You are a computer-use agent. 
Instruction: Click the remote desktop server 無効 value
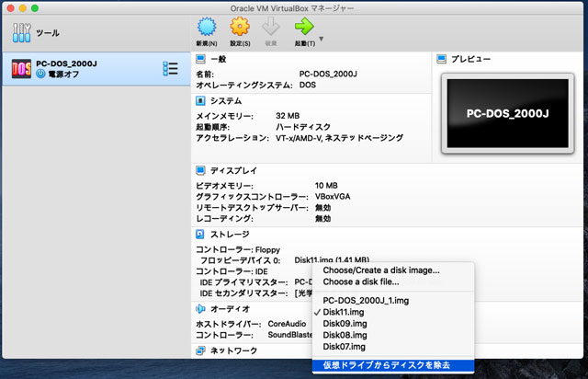(322, 208)
